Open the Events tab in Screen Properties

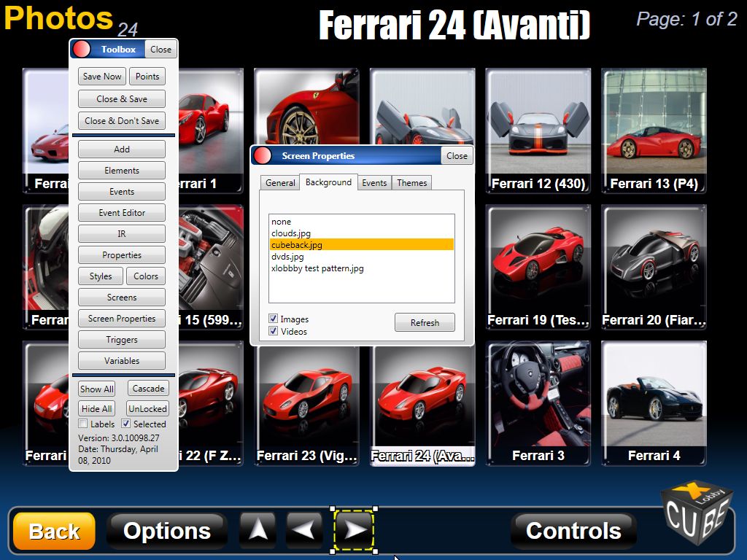pos(374,183)
